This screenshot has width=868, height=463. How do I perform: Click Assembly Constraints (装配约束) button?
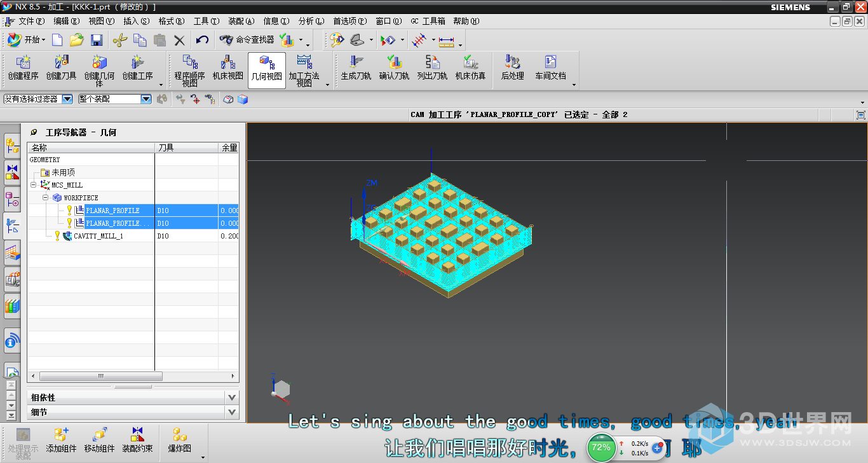[137, 440]
